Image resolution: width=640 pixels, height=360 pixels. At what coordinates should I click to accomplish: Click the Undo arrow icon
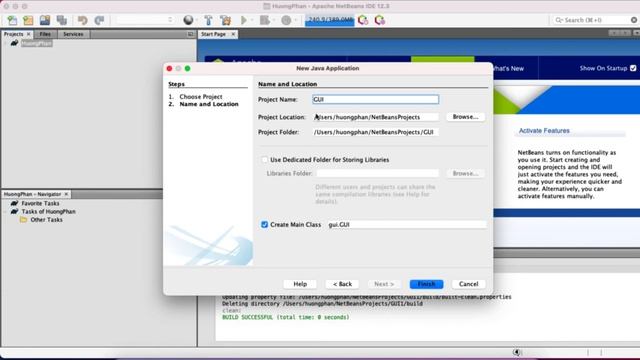pyautogui.click(x=82, y=20)
